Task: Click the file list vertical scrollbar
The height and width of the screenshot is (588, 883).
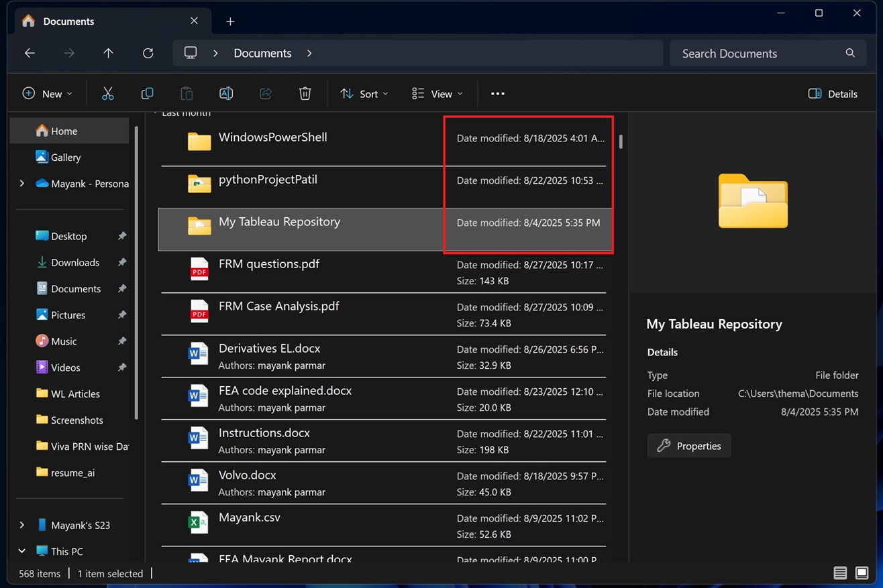Action: click(x=621, y=141)
